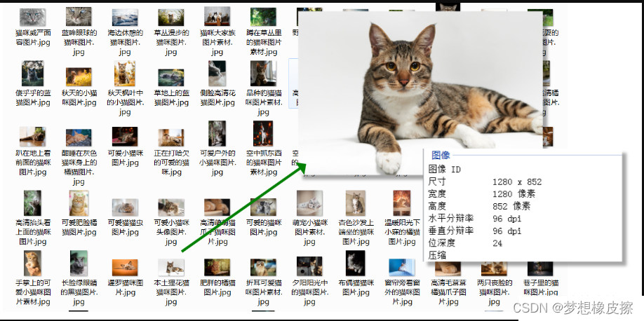The image size is (644, 321).
Task: Select the 酣睡在灰色猫咪身上的橘猫图片.jpg file
Action: pyautogui.click(x=79, y=157)
